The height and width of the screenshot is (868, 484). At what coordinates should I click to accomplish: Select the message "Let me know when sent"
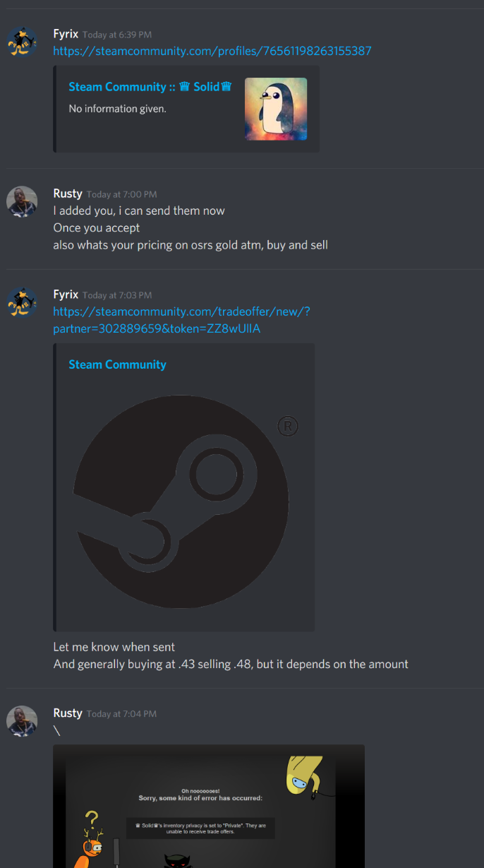(114, 647)
